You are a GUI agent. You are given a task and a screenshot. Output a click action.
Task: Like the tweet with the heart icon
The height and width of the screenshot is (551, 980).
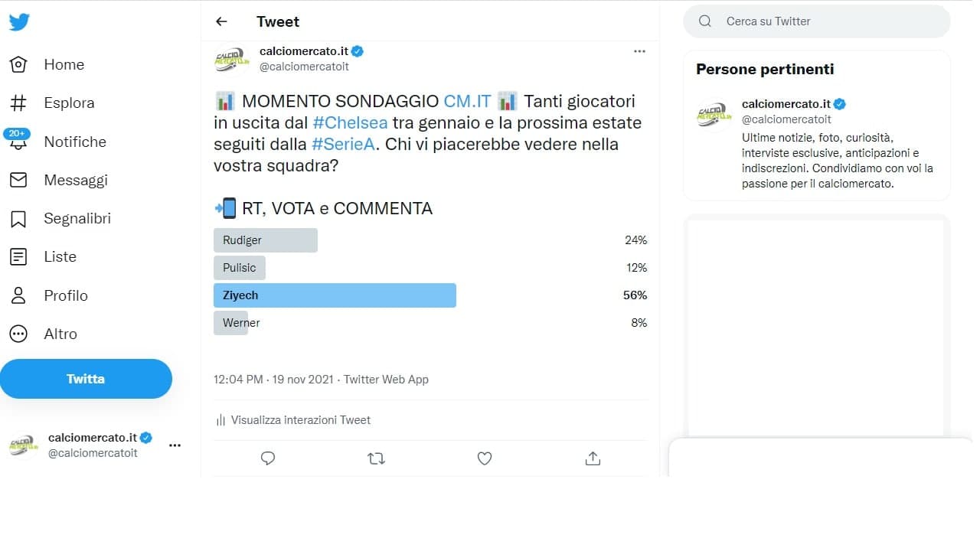pos(484,458)
